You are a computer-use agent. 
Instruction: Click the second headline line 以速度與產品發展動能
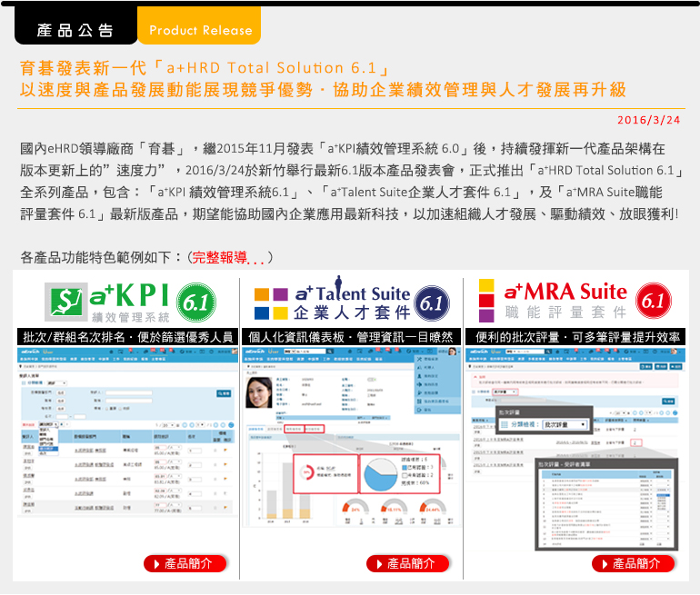(x=323, y=90)
